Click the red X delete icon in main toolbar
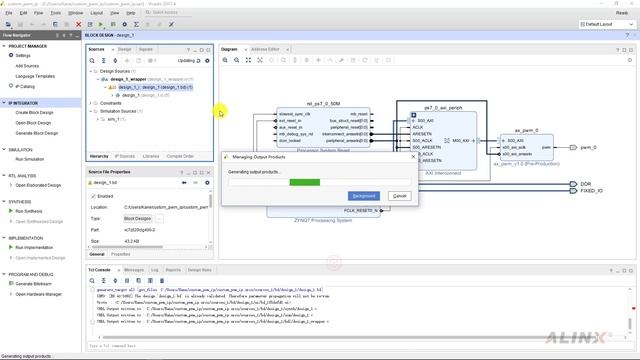 (x=78, y=24)
